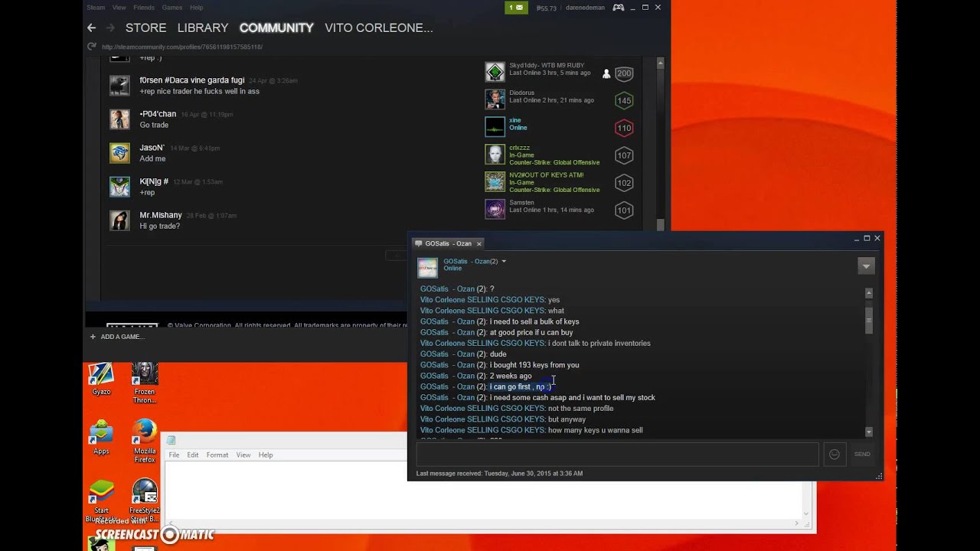Viewport: 980px width, 551px height.
Task: Go to LIBRARY section
Action: click(203, 28)
